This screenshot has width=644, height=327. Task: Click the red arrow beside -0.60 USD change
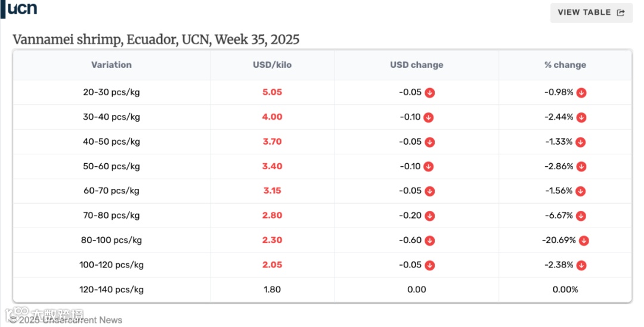pyautogui.click(x=430, y=241)
